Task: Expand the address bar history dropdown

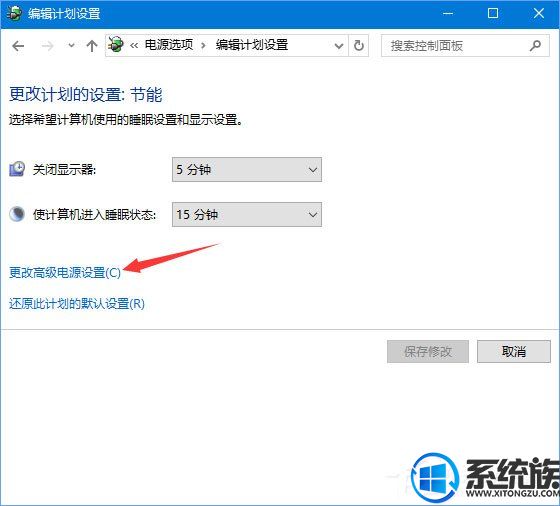Action: [339, 46]
